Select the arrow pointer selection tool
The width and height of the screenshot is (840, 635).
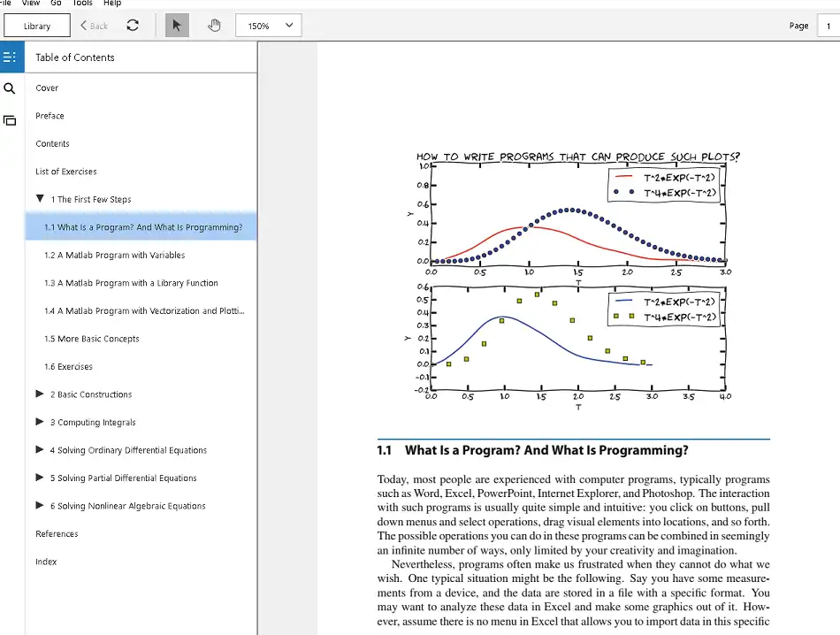[x=177, y=26]
